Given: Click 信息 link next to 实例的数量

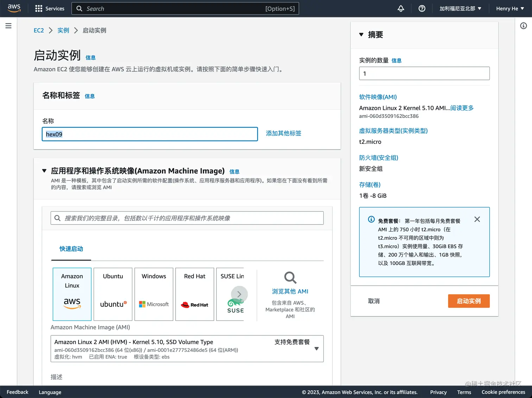Looking at the screenshot, I should 397,61.
